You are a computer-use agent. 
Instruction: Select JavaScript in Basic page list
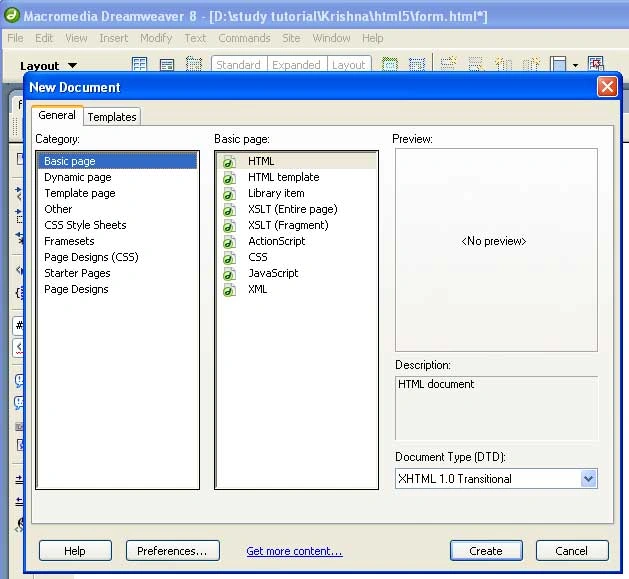(x=273, y=273)
